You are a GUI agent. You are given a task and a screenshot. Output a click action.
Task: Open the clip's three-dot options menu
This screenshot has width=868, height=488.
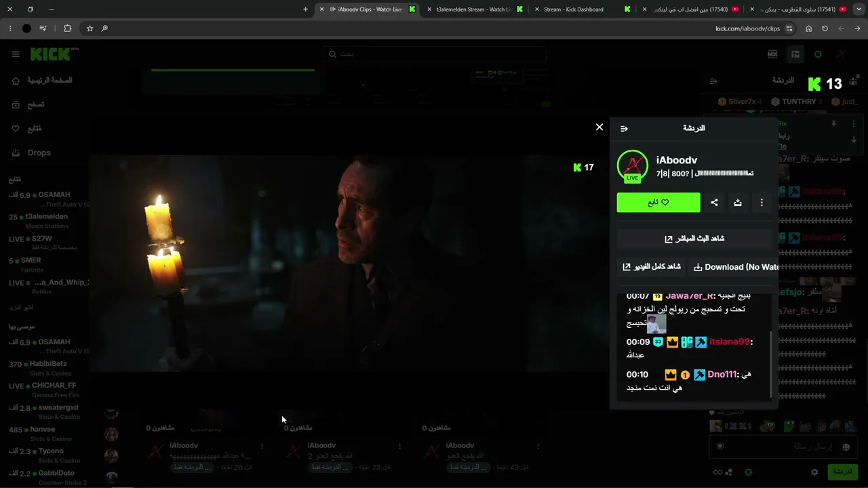click(x=762, y=202)
